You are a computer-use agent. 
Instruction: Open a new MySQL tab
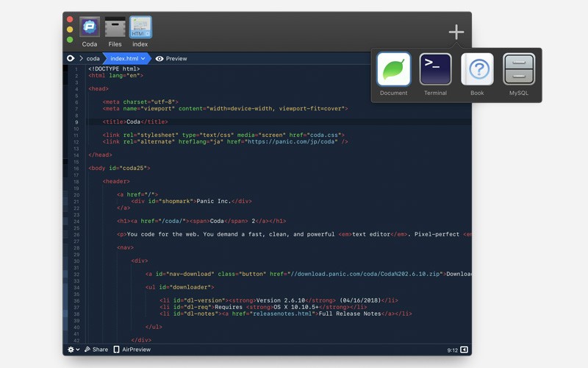[x=519, y=69]
